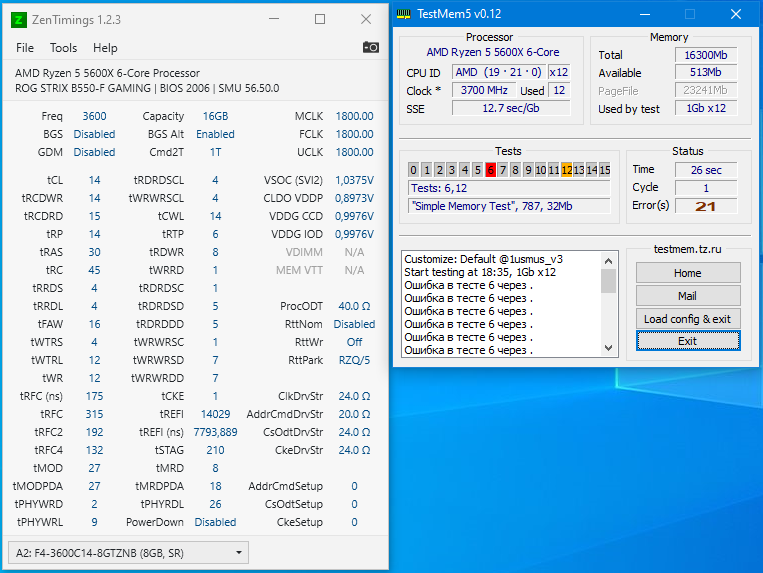
Task: Click Load config & exit button
Action: 688,319
